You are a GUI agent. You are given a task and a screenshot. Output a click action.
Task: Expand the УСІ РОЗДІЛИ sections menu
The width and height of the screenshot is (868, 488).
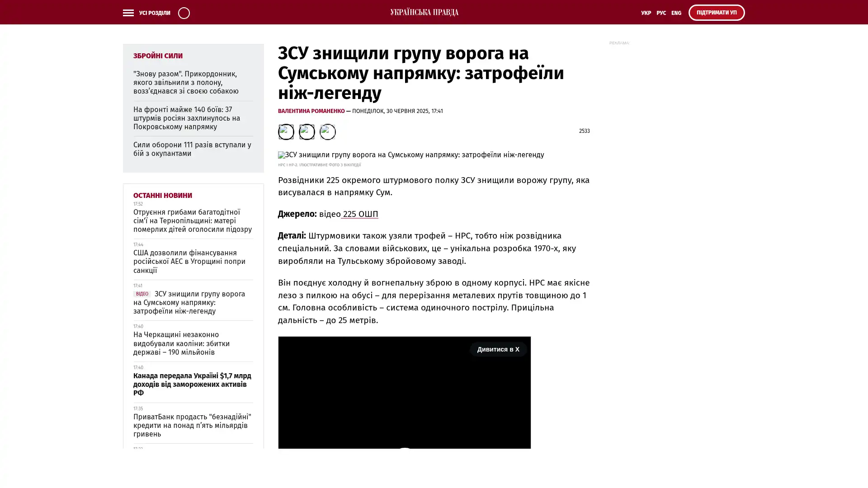tap(154, 13)
